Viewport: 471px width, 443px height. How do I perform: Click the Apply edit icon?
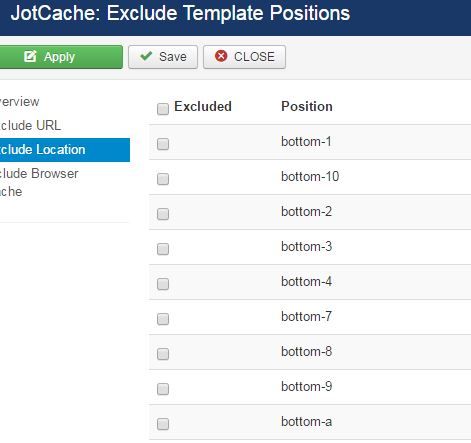[x=30, y=56]
